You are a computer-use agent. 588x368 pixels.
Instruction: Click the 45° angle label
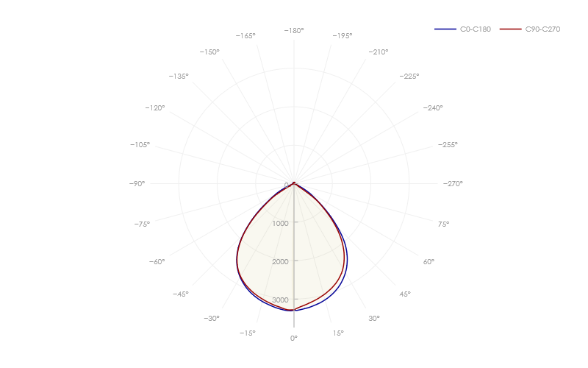(x=405, y=294)
